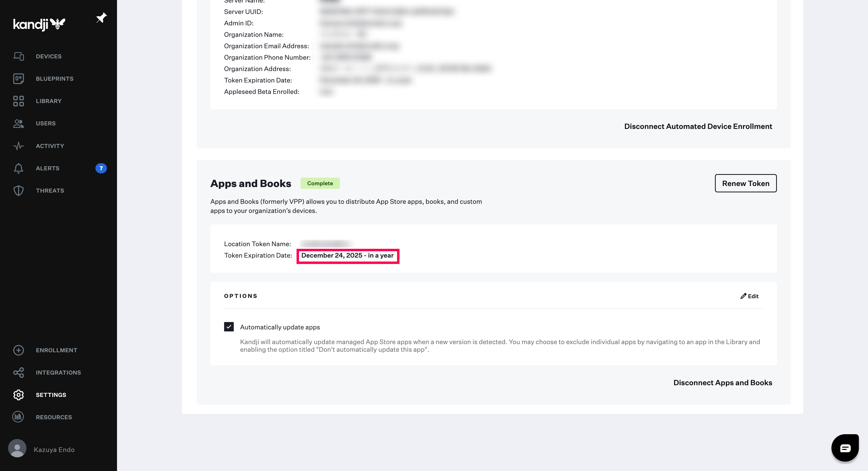Select Settings in the sidebar
Screen dimensions: 868x471
click(51, 395)
